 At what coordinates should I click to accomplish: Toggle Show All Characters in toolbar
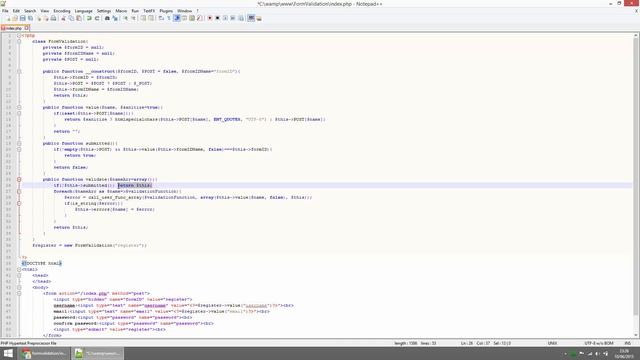tap(169, 18)
